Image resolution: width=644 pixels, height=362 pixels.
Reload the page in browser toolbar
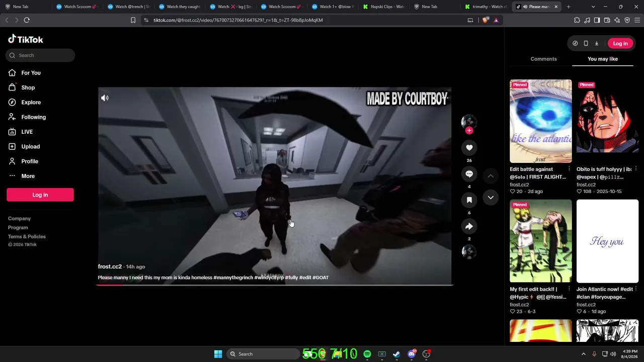27,20
